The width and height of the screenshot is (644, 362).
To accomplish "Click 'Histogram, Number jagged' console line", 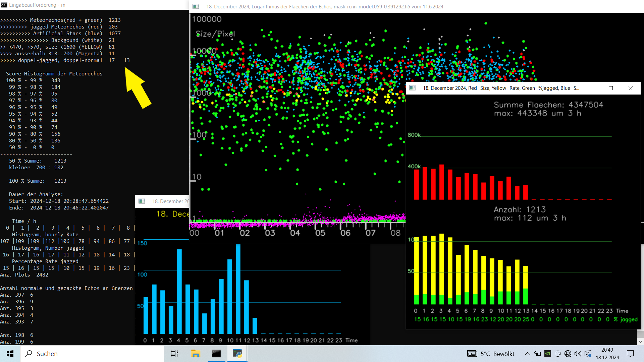I will click(48, 248).
